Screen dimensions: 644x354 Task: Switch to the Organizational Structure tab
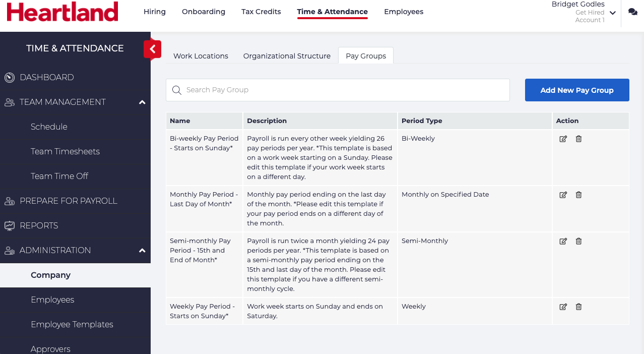(287, 56)
